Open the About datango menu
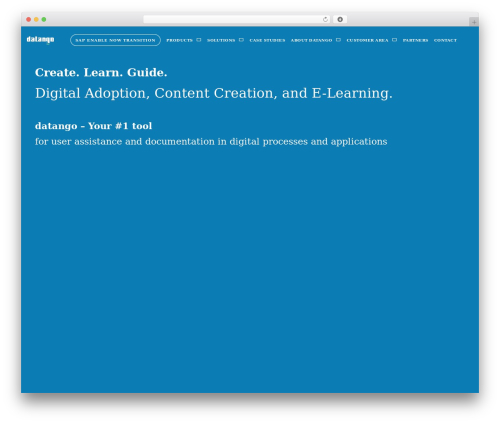500x423 pixels. [311, 40]
